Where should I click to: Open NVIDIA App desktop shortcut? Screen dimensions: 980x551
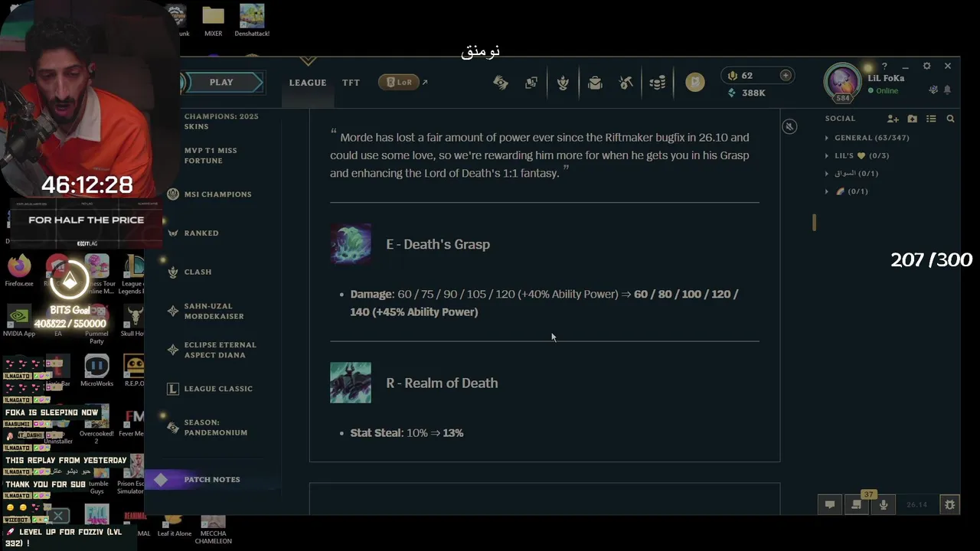(19, 321)
